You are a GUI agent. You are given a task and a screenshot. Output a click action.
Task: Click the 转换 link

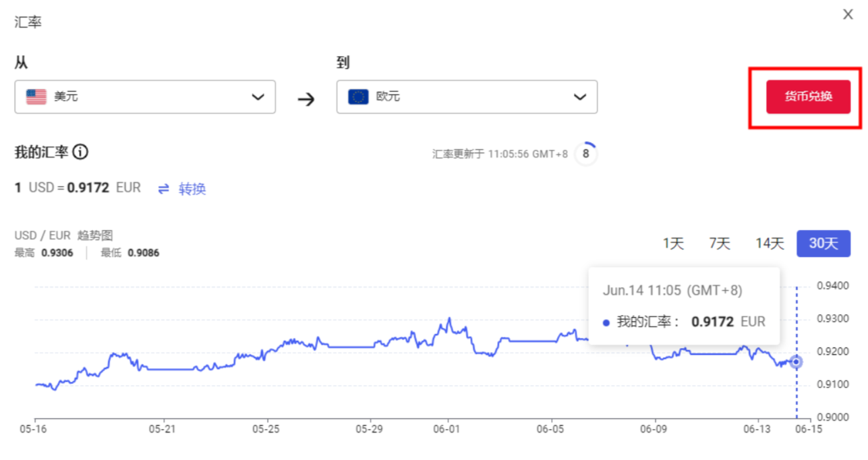click(x=192, y=189)
